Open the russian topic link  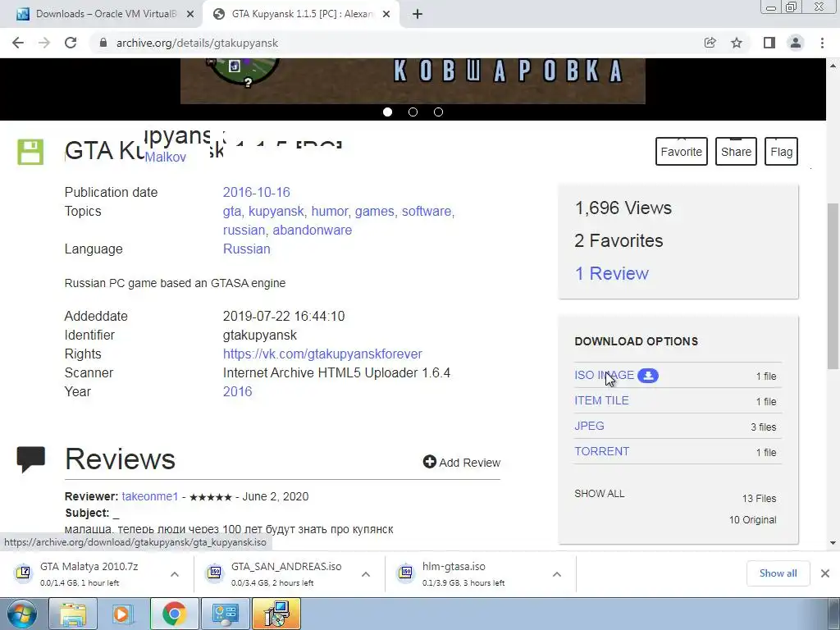click(244, 230)
